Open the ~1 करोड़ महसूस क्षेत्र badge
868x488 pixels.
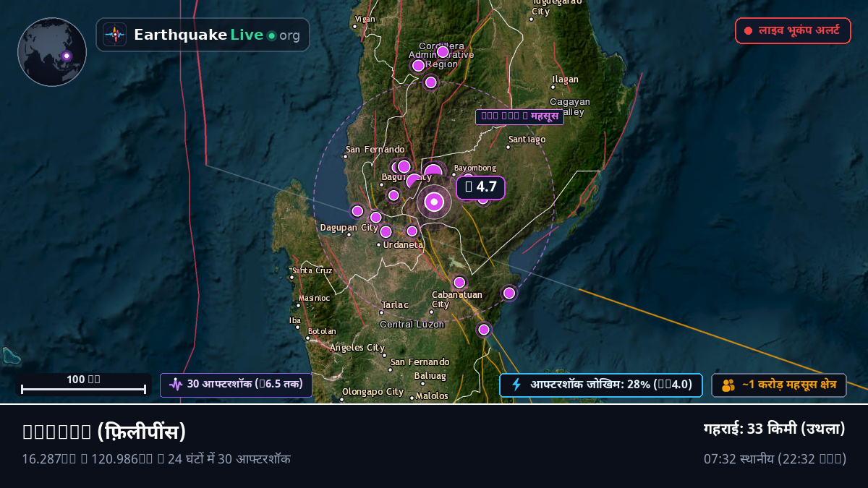pos(778,385)
